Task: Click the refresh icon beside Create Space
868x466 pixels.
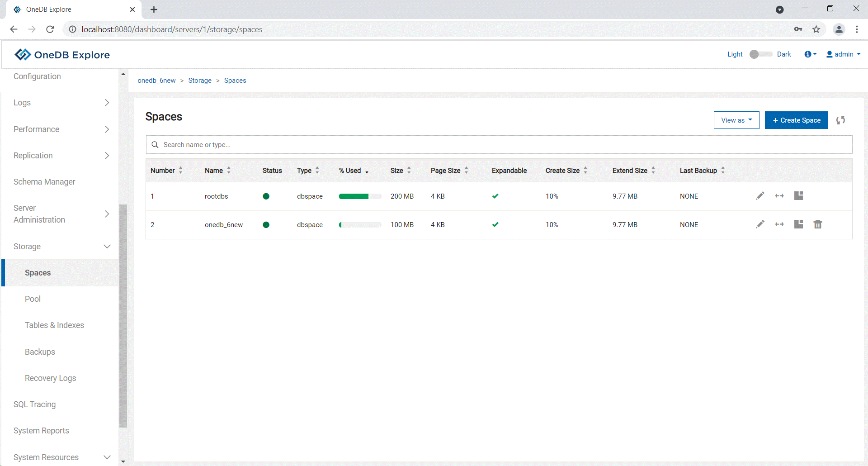Action: pyautogui.click(x=840, y=120)
